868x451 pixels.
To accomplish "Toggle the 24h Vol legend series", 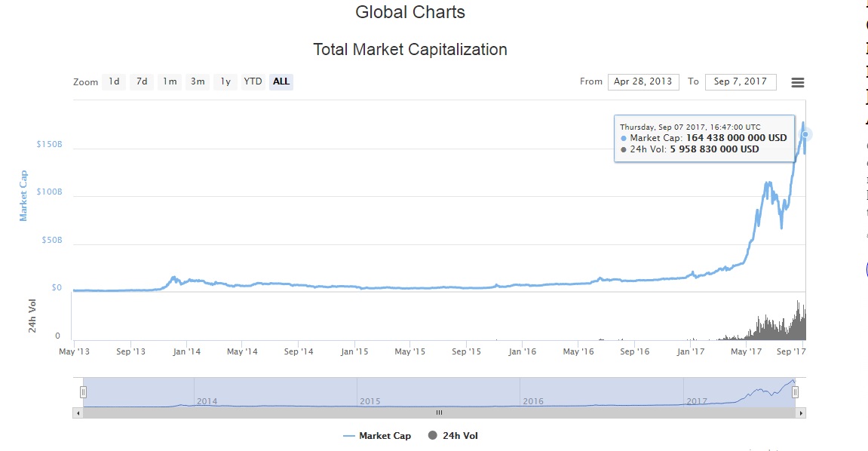I will (453, 436).
